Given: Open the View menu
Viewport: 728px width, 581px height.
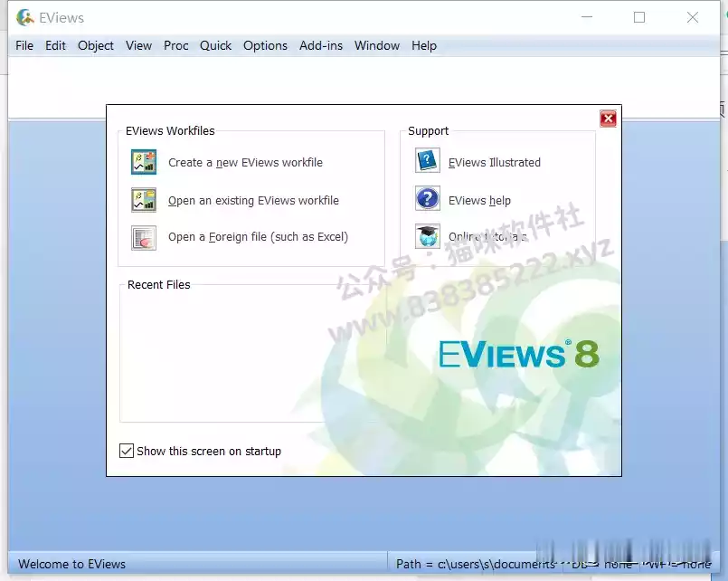Looking at the screenshot, I should tap(139, 45).
